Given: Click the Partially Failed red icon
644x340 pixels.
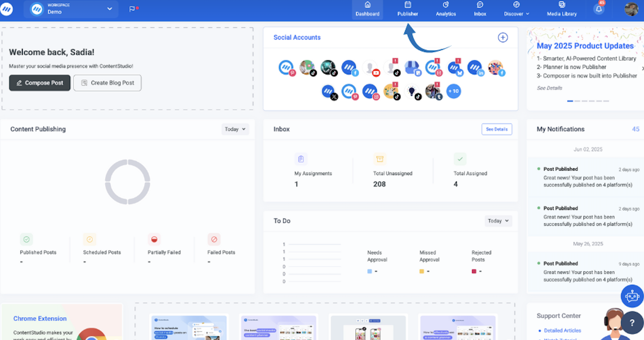Looking at the screenshot, I should [154, 239].
